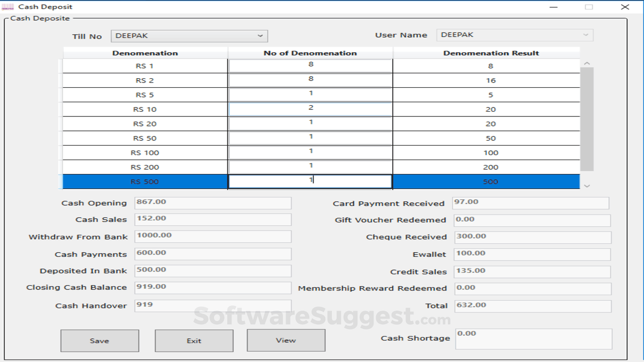Click the No of Denomenation cell for RS 10

[310, 109]
